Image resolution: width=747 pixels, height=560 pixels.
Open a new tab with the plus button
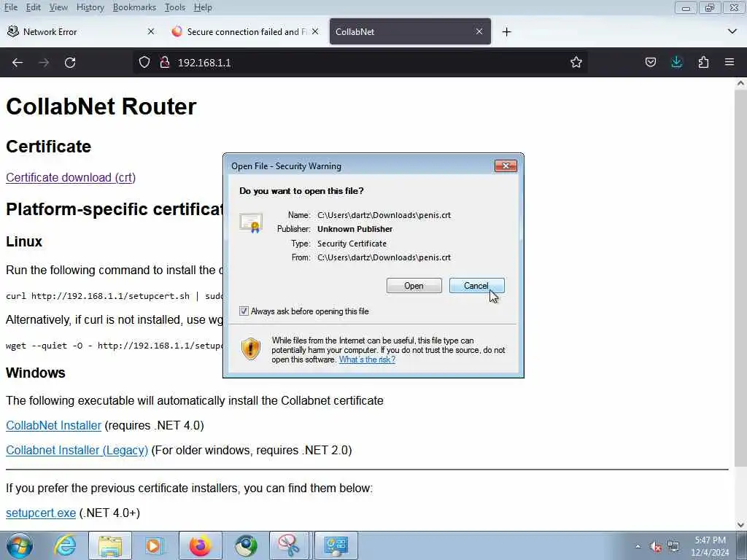(506, 32)
